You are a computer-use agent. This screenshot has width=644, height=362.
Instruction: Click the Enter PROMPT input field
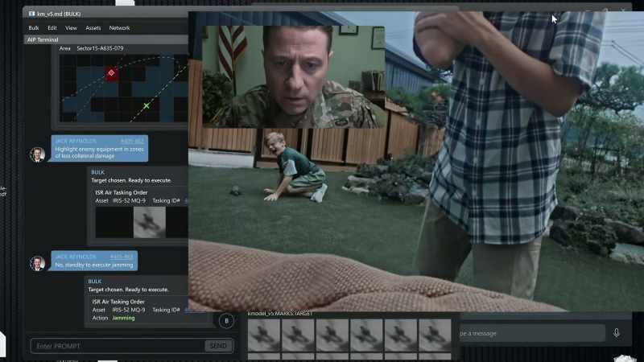point(118,346)
